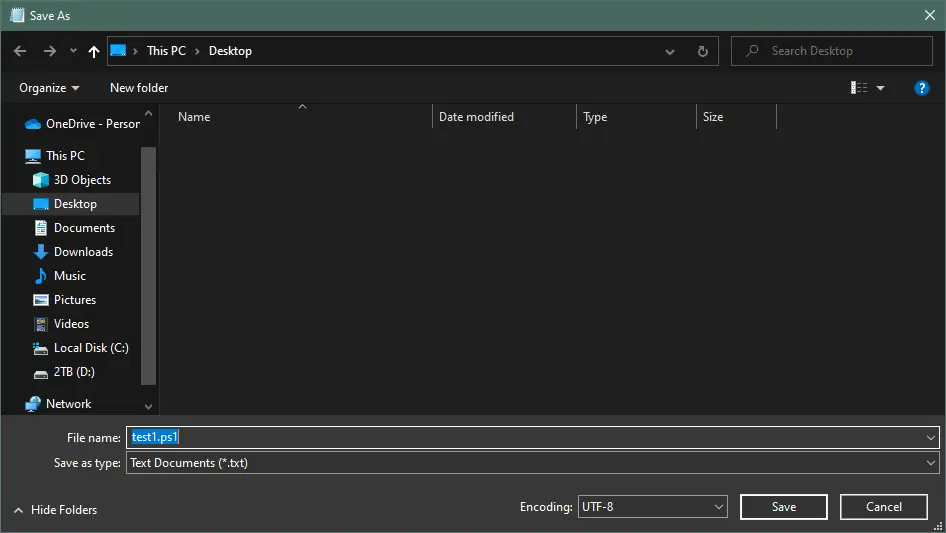Click the Local Disk drive icon
The image size is (946, 533).
pyautogui.click(x=40, y=348)
